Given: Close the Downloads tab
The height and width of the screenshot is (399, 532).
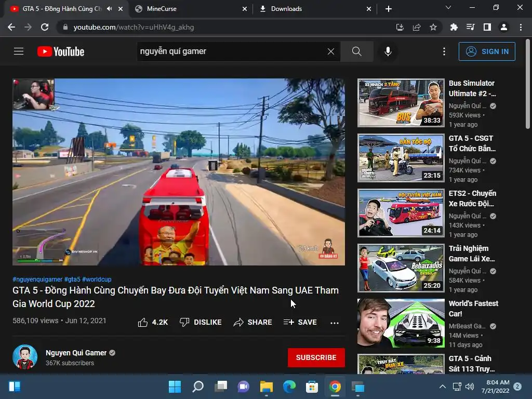Looking at the screenshot, I should point(369,9).
